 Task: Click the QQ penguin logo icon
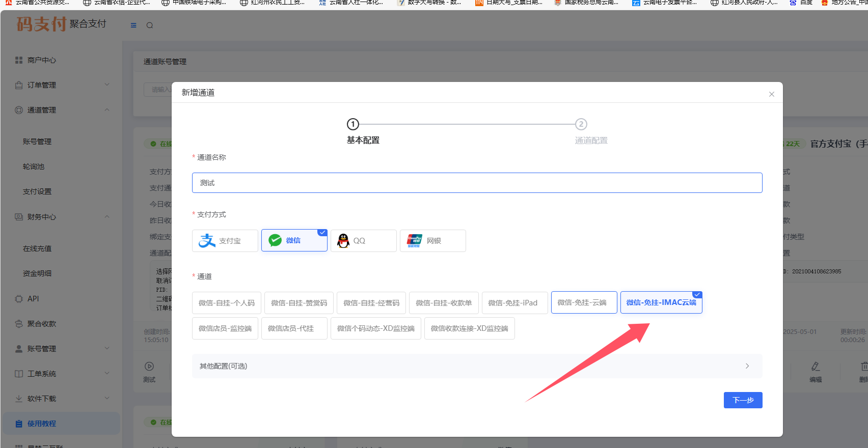[344, 241]
